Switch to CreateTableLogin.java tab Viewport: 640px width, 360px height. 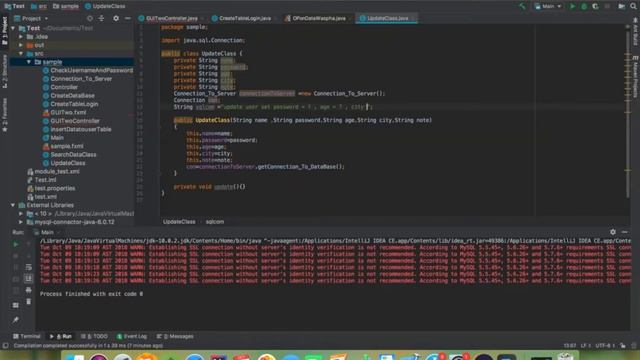[x=244, y=18]
